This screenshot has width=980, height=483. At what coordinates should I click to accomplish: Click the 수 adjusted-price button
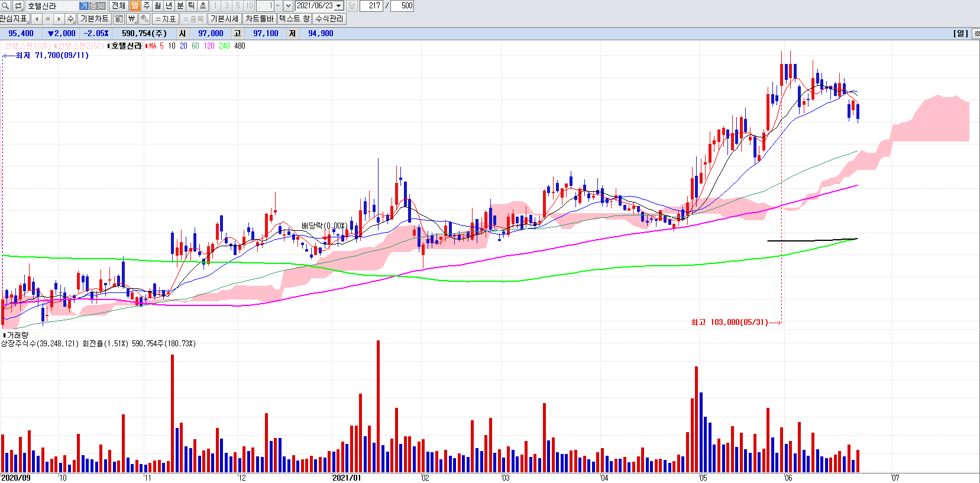70,19
